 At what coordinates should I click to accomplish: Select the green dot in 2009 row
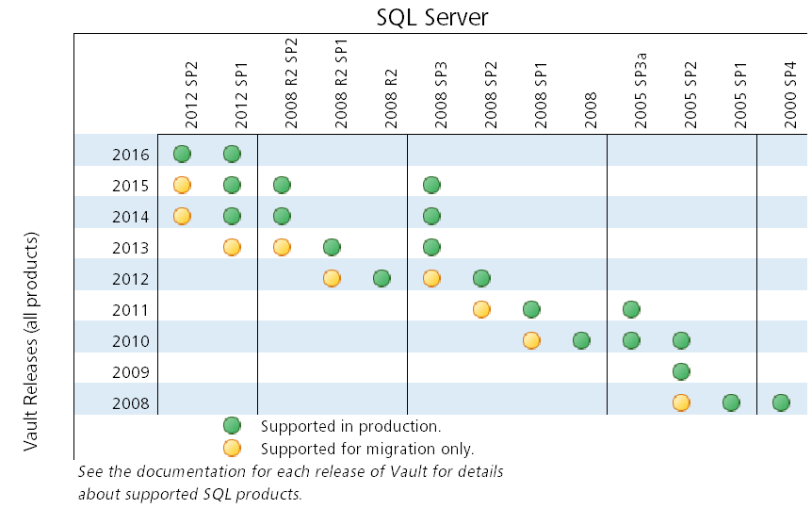click(681, 371)
